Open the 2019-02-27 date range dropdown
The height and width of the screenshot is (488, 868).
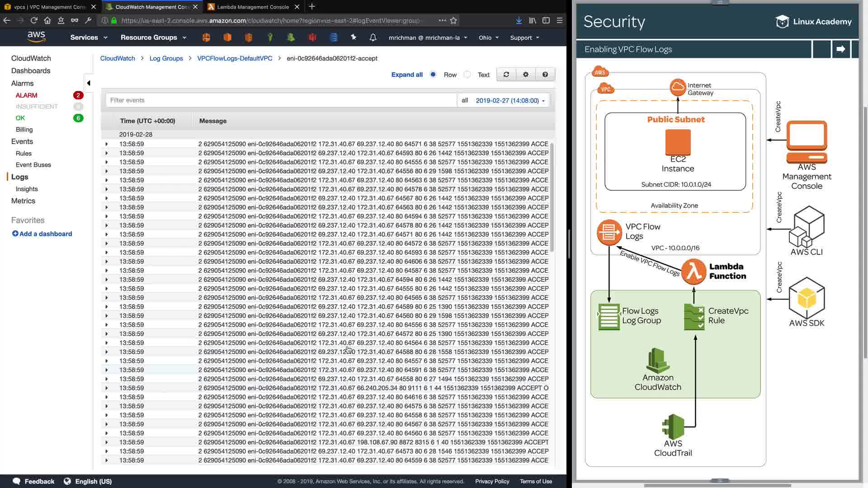click(x=510, y=100)
